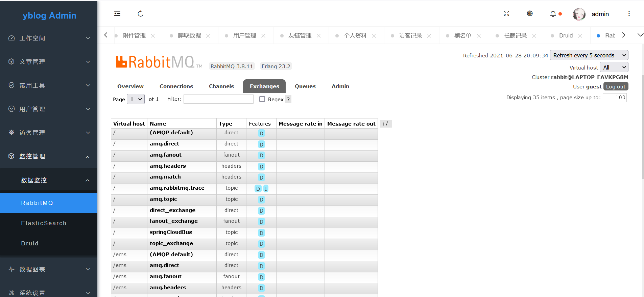
Task: Close the 爬取数据 tab
Action: tap(208, 36)
